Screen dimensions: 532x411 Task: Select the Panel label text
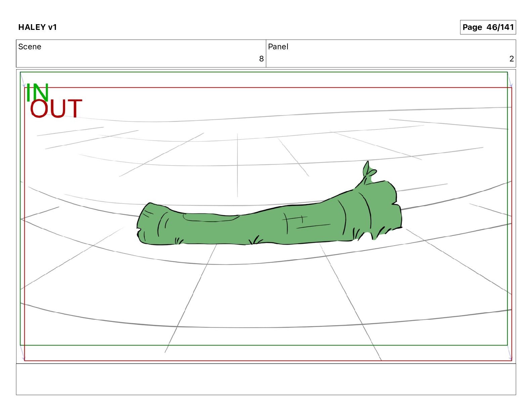click(x=278, y=47)
